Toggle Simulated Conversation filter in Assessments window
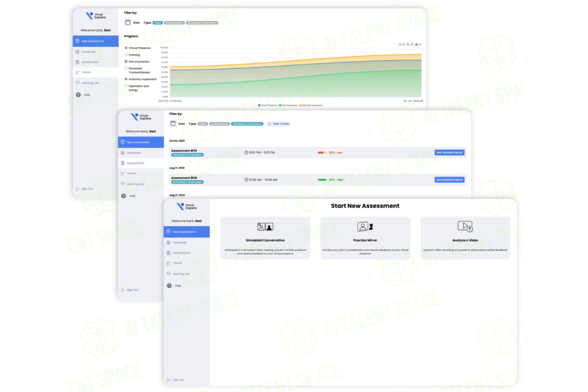Viewport: 588px width, 392px height. pos(247,124)
